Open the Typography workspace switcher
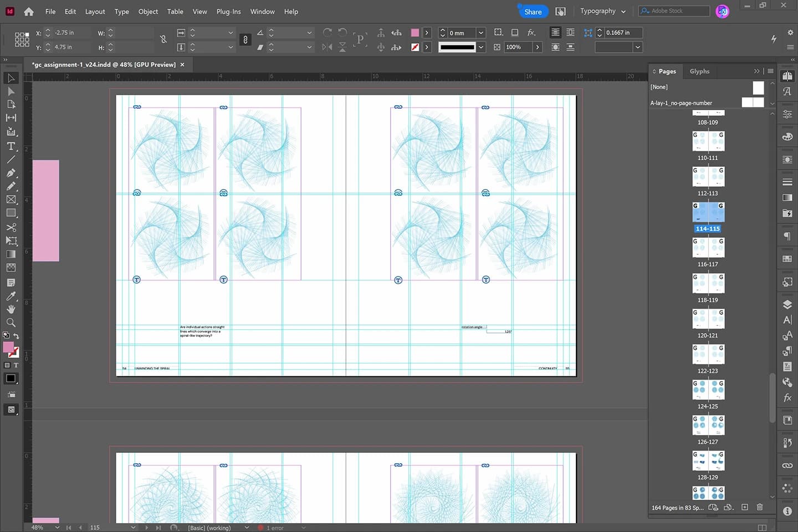This screenshot has height=532, width=798. [x=602, y=11]
